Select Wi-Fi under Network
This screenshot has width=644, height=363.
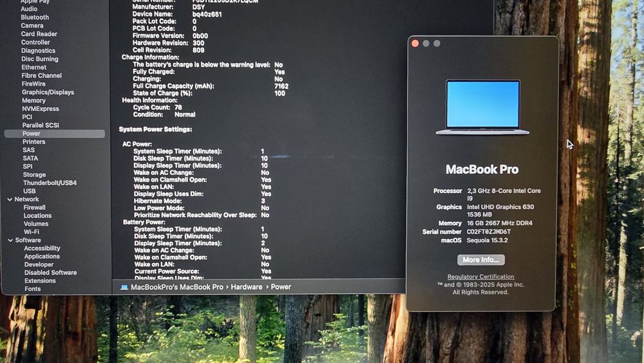coord(32,232)
